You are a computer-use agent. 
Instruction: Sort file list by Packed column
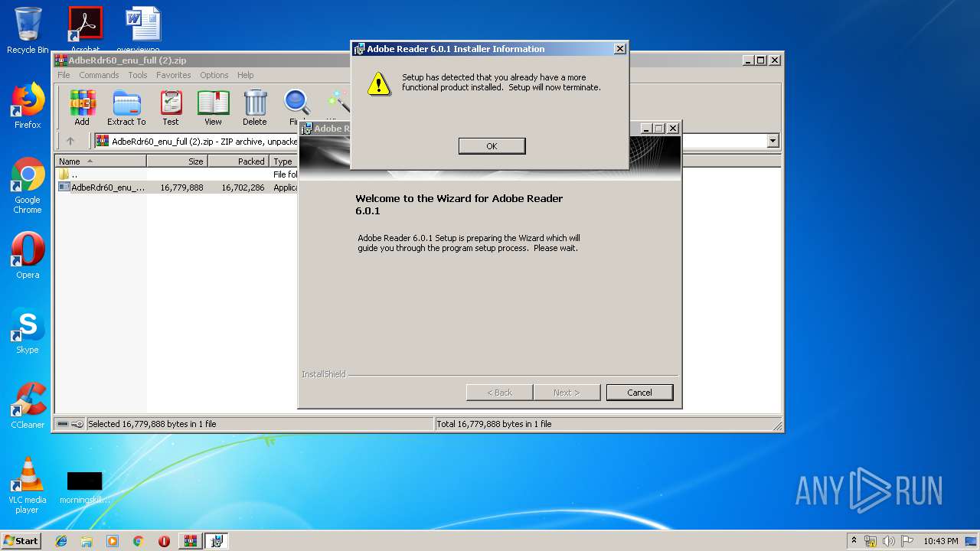pos(238,161)
